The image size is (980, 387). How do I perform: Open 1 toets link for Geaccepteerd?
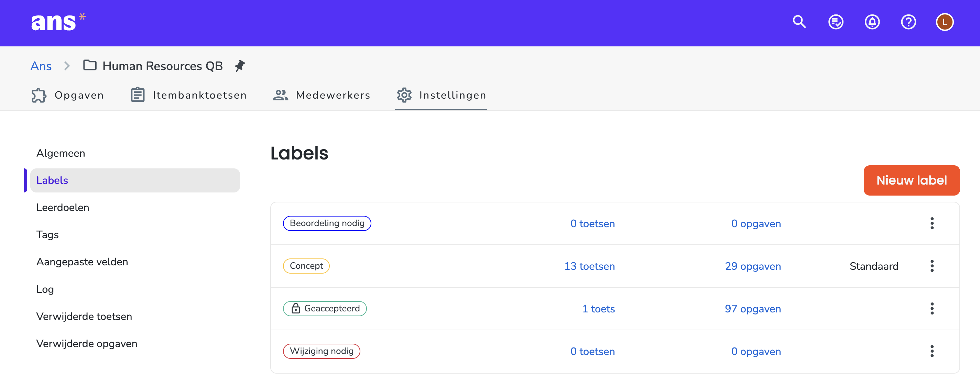598,309
